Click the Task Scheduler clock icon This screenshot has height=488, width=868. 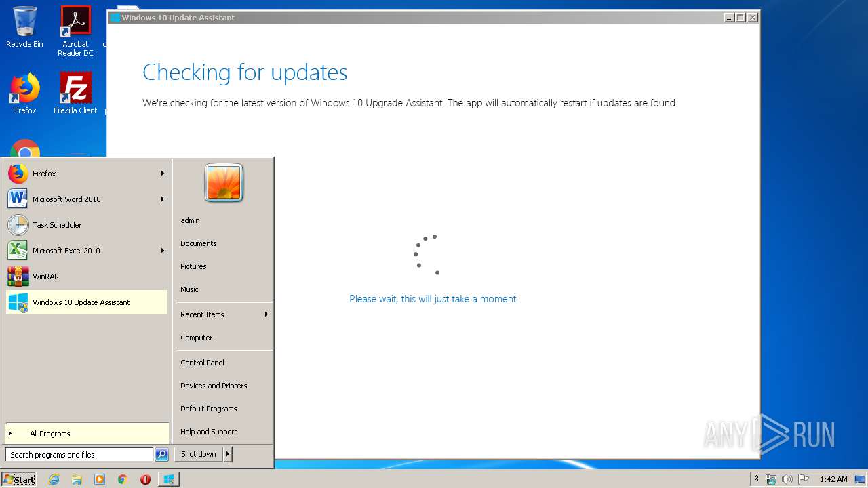point(18,225)
